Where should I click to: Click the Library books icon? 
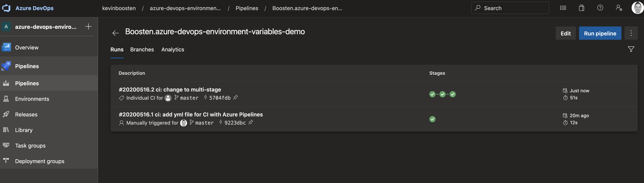[x=6, y=130]
